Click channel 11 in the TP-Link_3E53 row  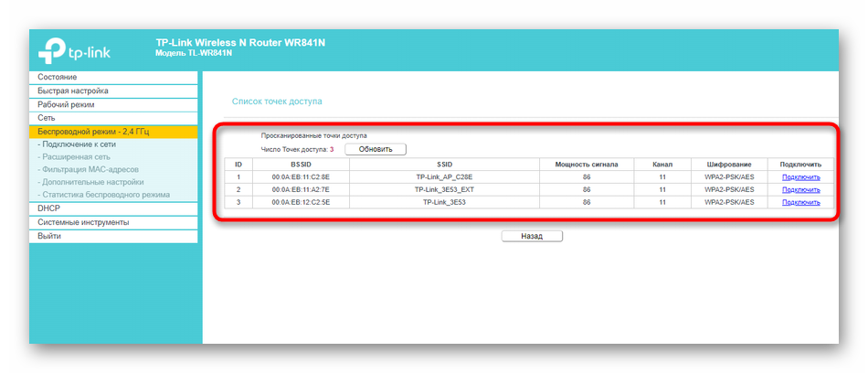click(x=662, y=202)
